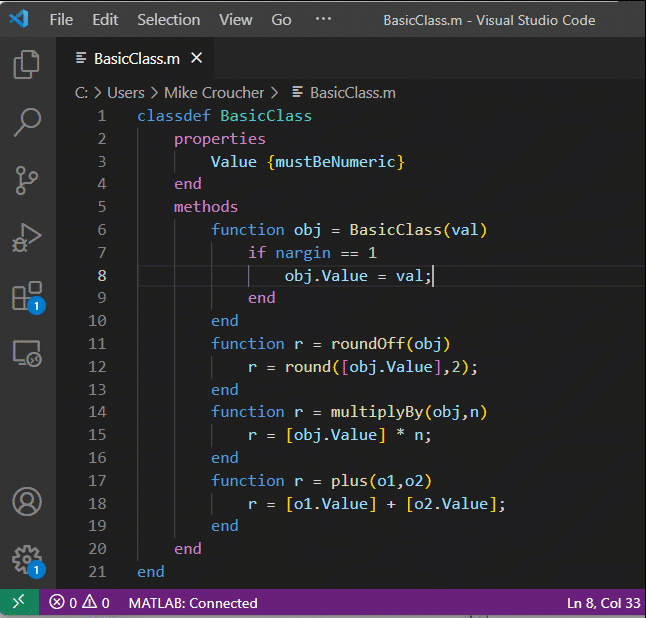Open the Manage gear icon

tap(27, 558)
